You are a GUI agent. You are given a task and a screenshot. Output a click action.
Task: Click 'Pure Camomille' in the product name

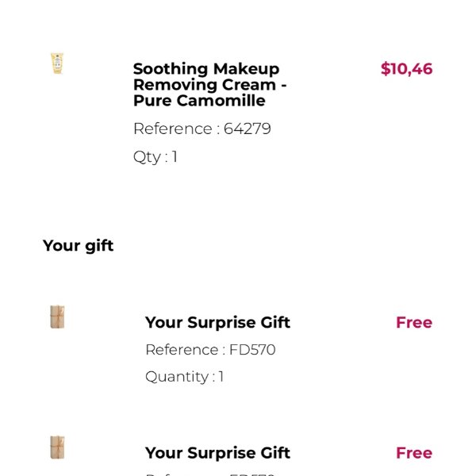coord(199,102)
